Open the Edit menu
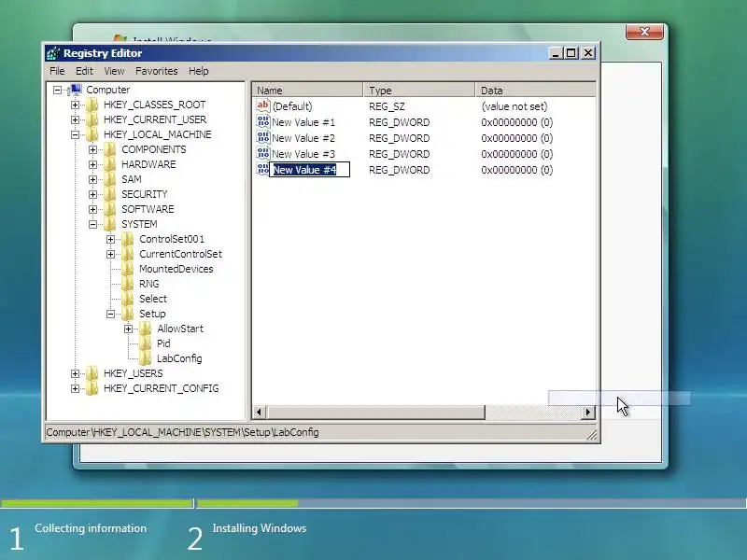The width and height of the screenshot is (747, 560). [x=84, y=71]
